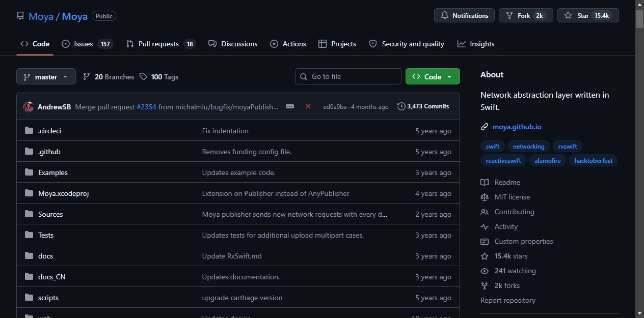The width and height of the screenshot is (644, 318).
Task: Open commit 'Removes funding config file.'
Action: point(247,152)
